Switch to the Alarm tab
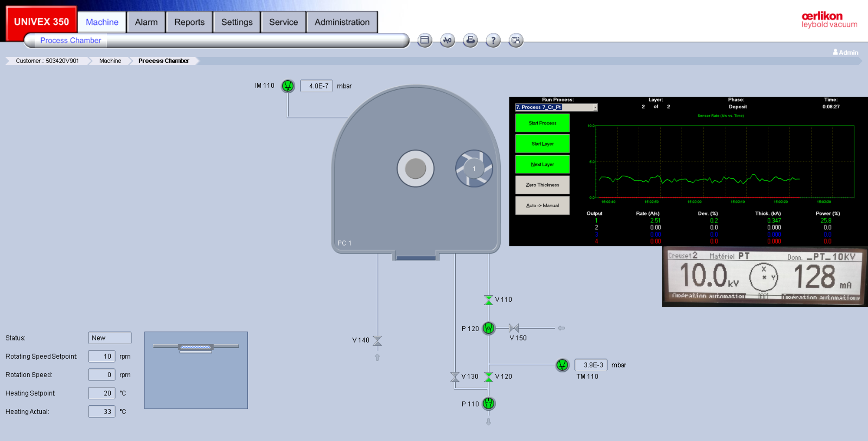Screen dimensions: 868x441 (146, 22)
